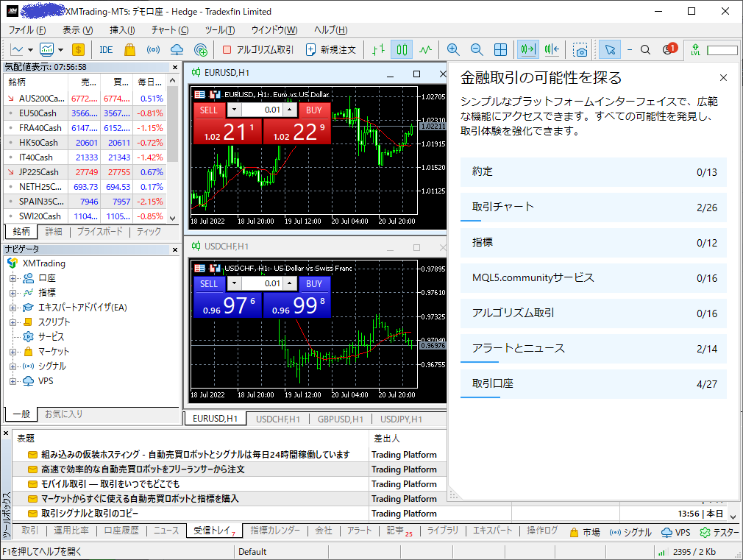Select JP225Cash row in Market Watch
This screenshot has height=560, width=743.
pos(85,172)
